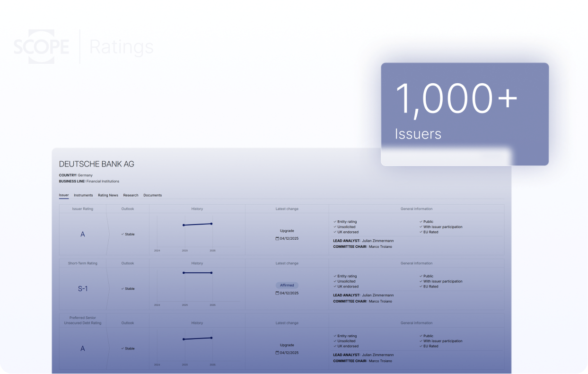This screenshot has width=588, height=374.
Task: Click the A rating under Preferred Senior Unsecured
Action: (83, 348)
